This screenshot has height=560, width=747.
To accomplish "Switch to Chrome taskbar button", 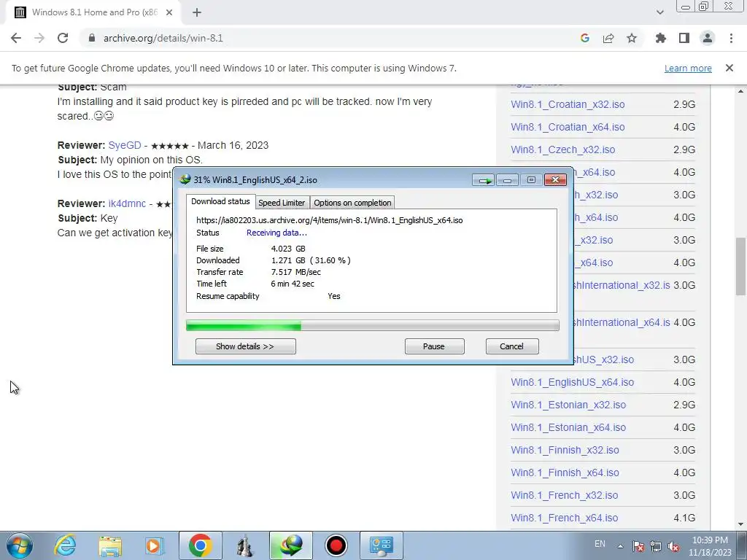I will point(200,545).
